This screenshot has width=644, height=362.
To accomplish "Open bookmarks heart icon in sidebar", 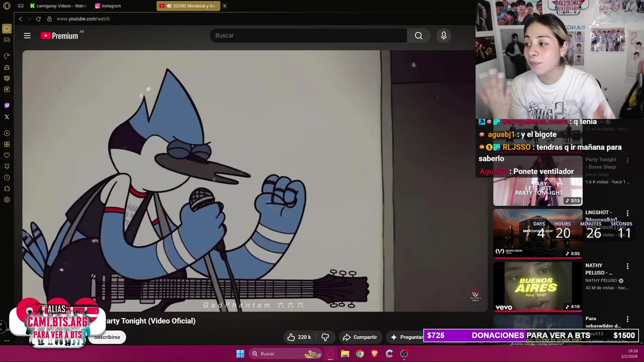I will tap(7, 155).
